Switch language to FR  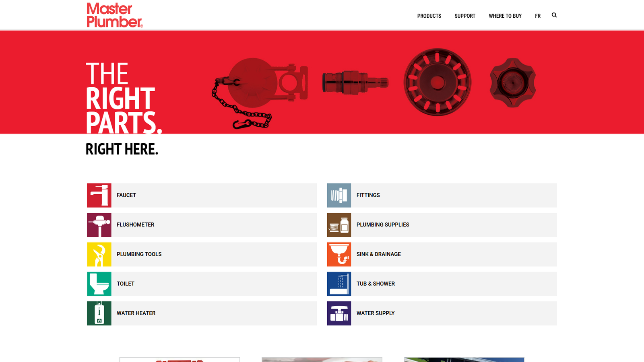[538, 16]
